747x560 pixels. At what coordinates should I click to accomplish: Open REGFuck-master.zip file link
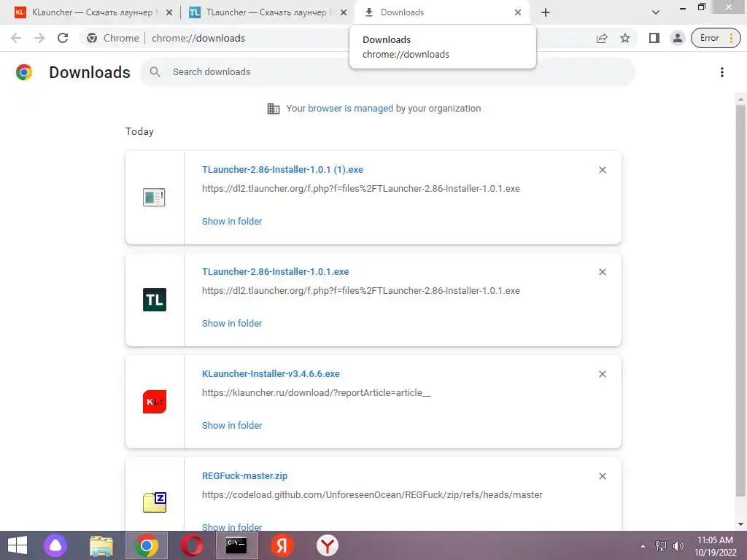pyautogui.click(x=244, y=475)
